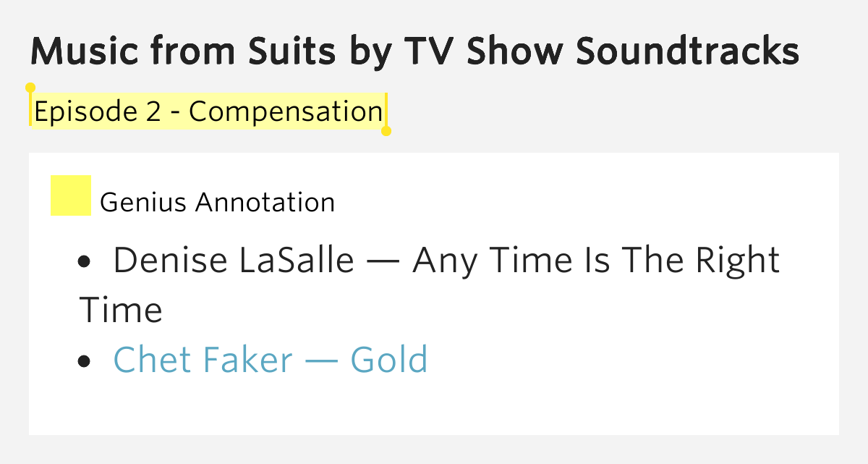This screenshot has height=464, width=868.
Task: Select the end handle dot below the highlight
Action: click(x=386, y=131)
